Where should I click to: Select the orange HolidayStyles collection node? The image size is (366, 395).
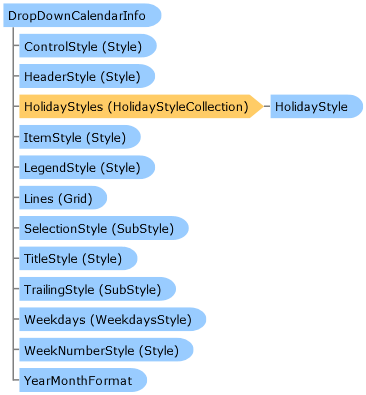coord(141,106)
